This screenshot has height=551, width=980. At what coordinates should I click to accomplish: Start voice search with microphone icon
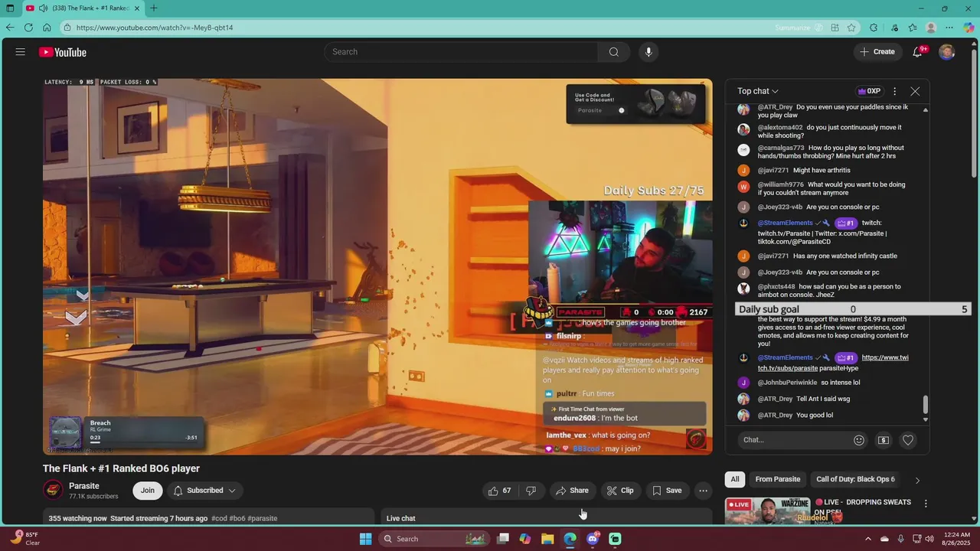click(648, 52)
